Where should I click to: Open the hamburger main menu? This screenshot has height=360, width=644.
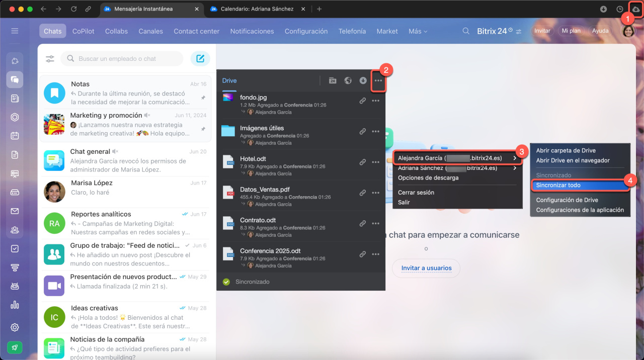tap(15, 31)
